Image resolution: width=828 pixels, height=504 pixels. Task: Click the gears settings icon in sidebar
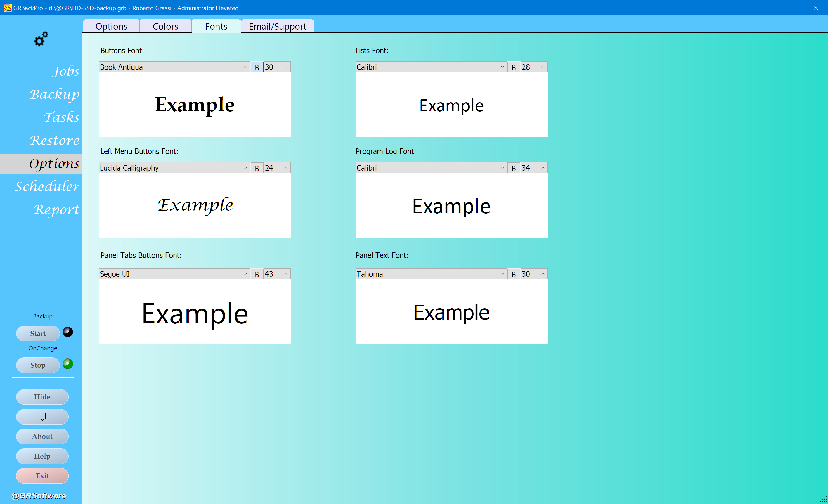[41, 39]
